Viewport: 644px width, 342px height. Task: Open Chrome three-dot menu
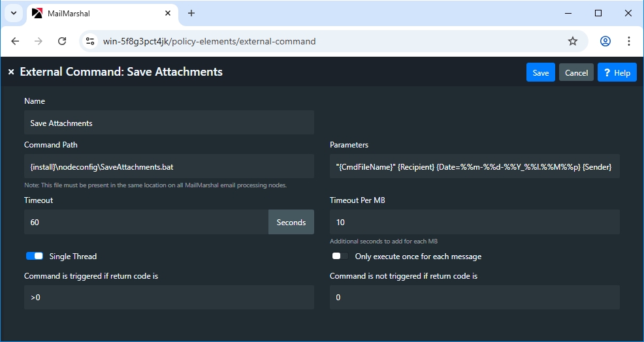point(629,41)
